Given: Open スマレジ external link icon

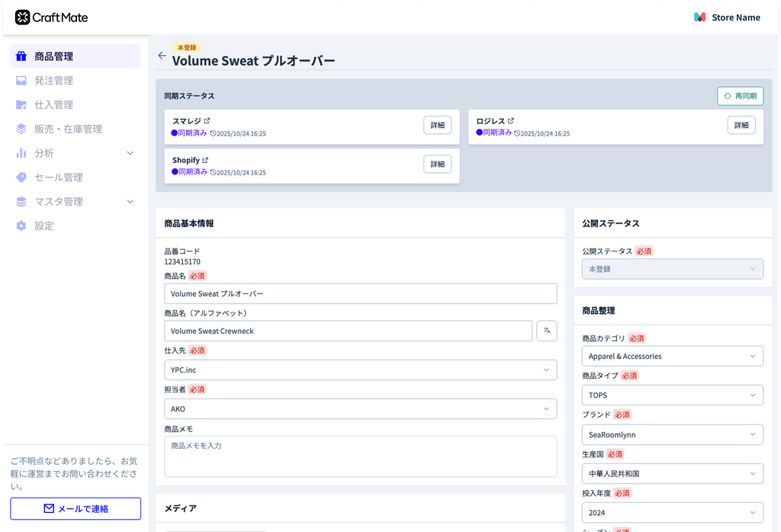Looking at the screenshot, I should coord(207,121).
